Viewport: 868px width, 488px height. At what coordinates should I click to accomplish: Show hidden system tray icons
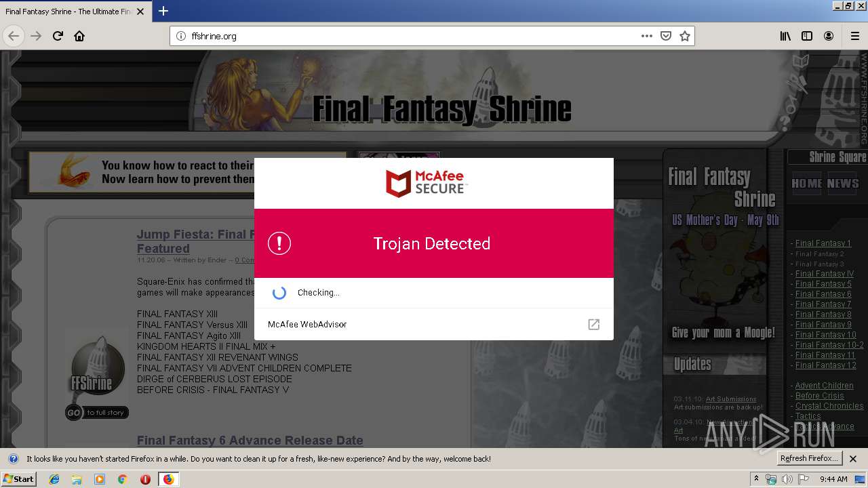757,479
